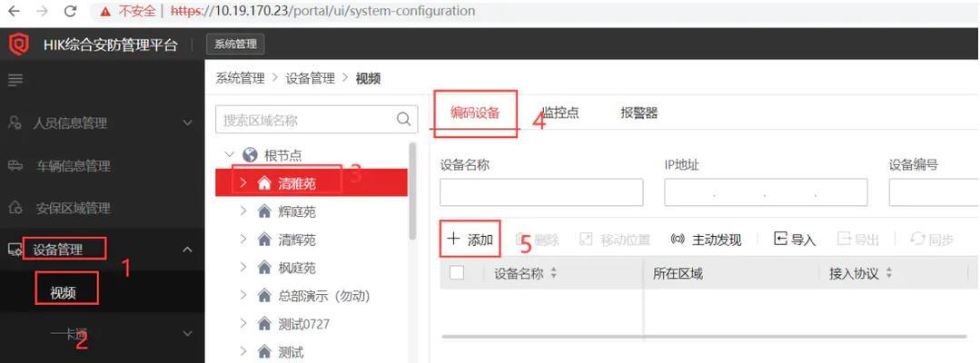Click the 同步 sync button
The height and width of the screenshot is (363, 980).
point(932,240)
